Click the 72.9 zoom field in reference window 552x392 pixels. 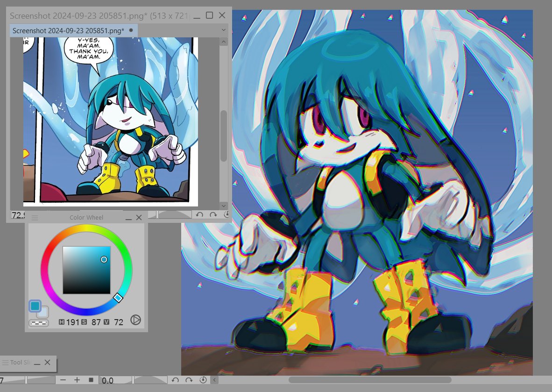point(18,215)
